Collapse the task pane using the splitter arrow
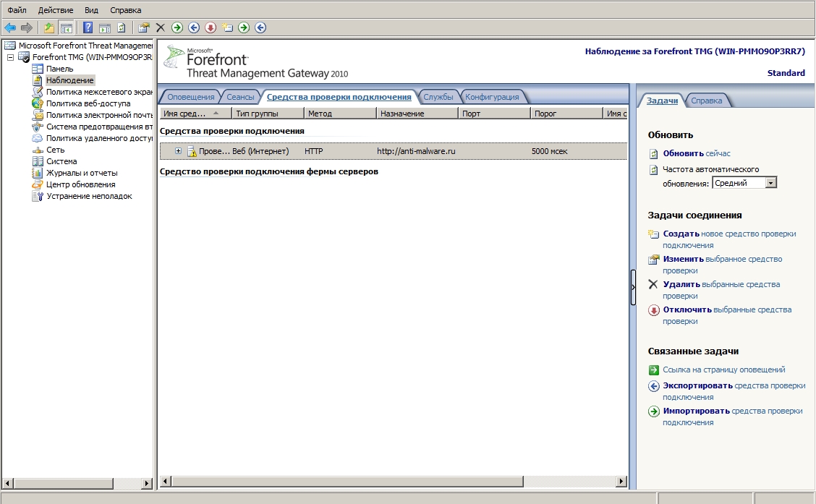Image resolution: width=816 pixels, height=504 pixels. click(633, 287)
